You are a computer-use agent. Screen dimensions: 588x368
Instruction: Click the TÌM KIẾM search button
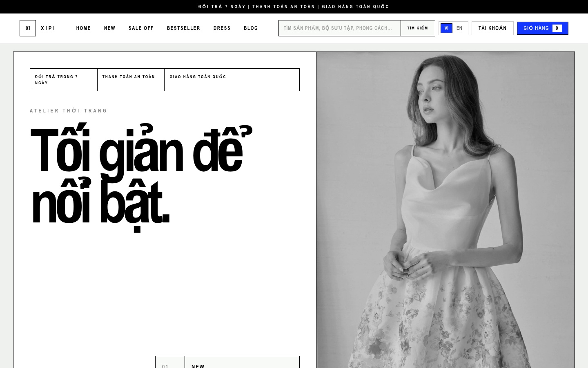tap(418, 28)
